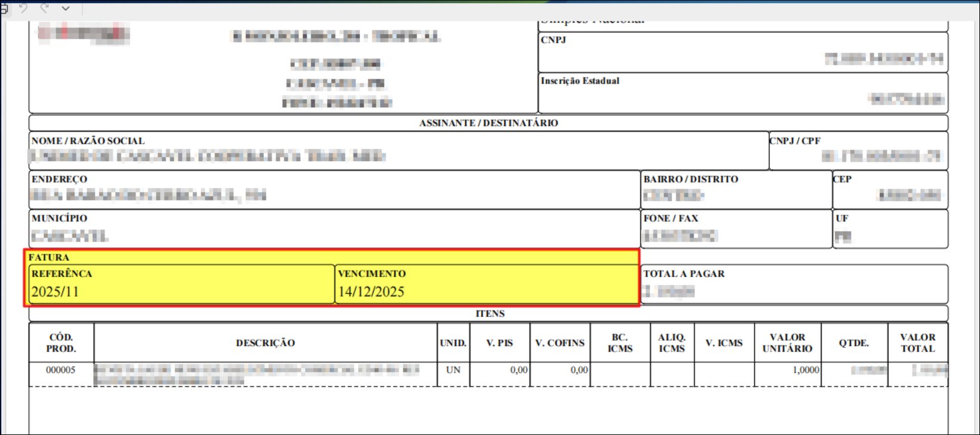The height and width of the screenshot is (435, 980).
Task: Click the Município field
Action: point(334,229)
